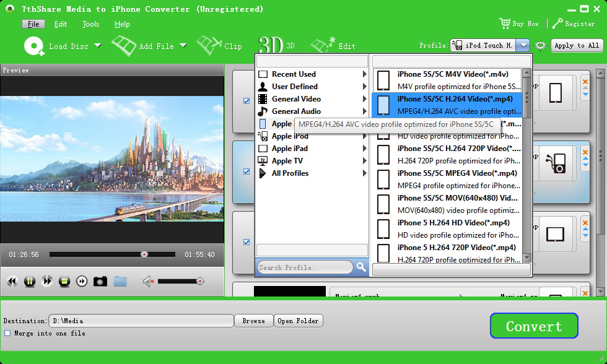Click the profile search magnifier icon

pos(361,267)
